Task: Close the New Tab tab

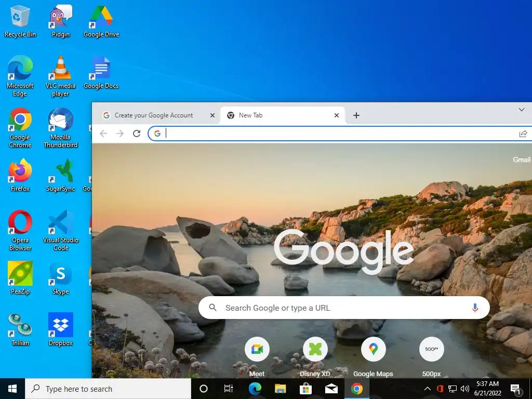Action: coord(337,115)
